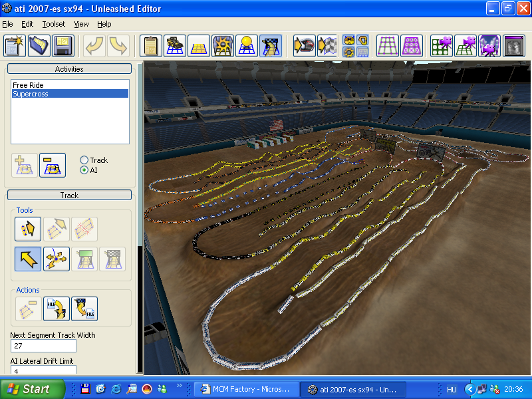Select the AI radio button
The image size is (532, 399).
point(84,170)
